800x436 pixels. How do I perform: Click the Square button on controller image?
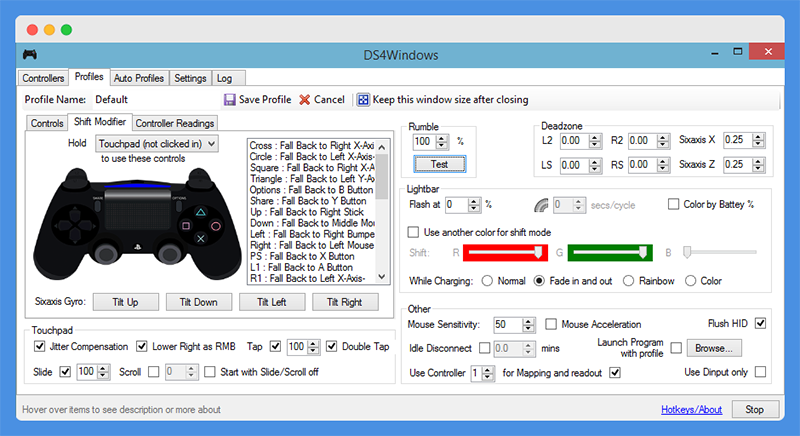(x=186, y=225)
